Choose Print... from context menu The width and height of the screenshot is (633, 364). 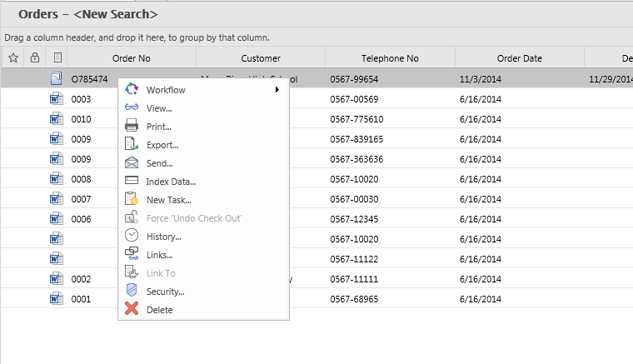[x=203, y=127]
